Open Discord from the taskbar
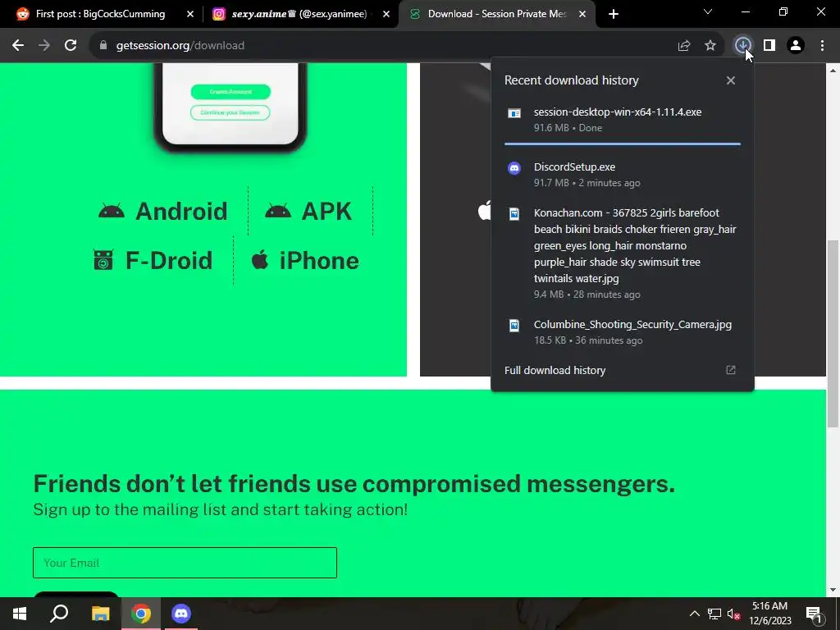Screen dimensions: 840x630 [x=181, y=614]
